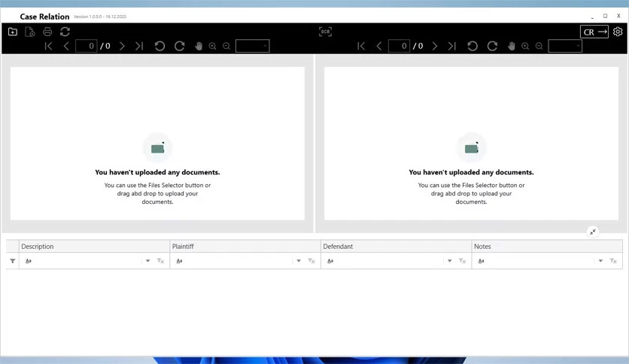
Task: Rotate counterclockwise in right viewer
Action: (473, 46)
